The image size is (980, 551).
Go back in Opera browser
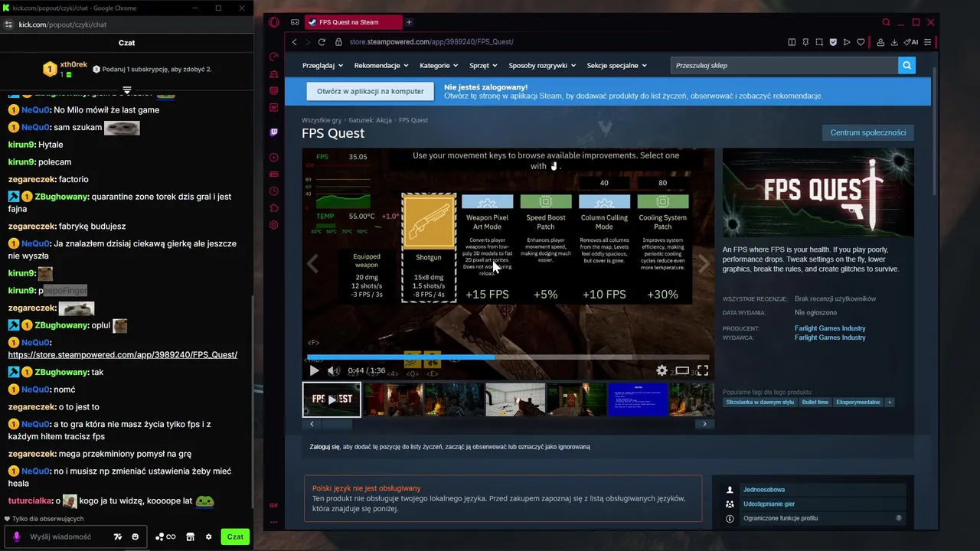click(295, 42)
